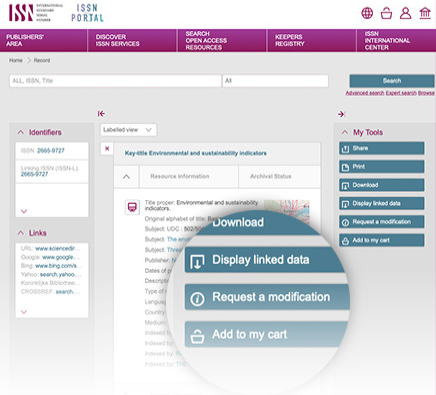Viewport: 436px width, 395px height.
Task: Collapse left panel with arrow icon
Action: pos(101,114)
